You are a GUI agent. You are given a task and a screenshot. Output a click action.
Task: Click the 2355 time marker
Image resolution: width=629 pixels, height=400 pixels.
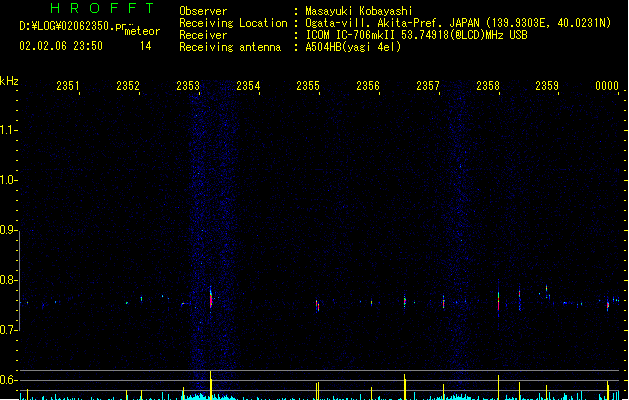click(308, 86)
